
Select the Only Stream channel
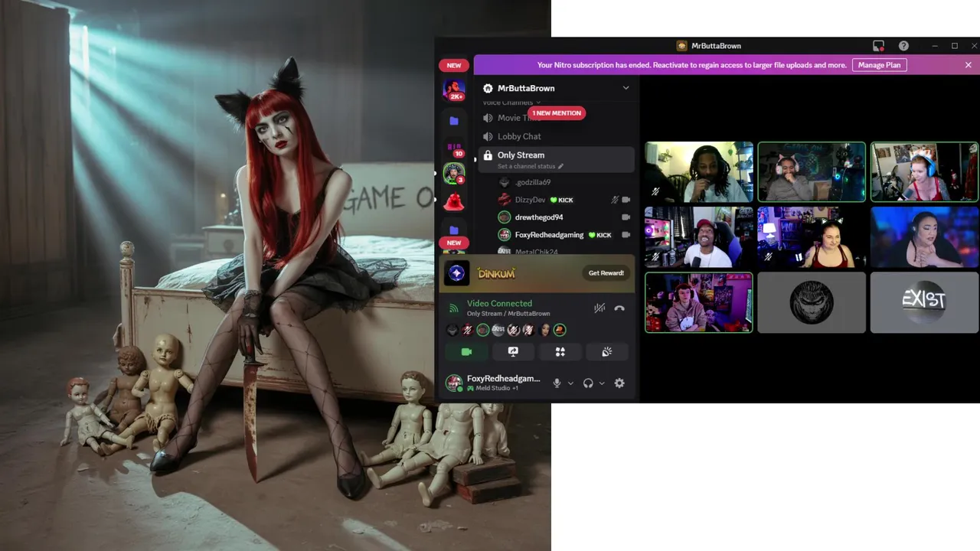pos(556,159)
